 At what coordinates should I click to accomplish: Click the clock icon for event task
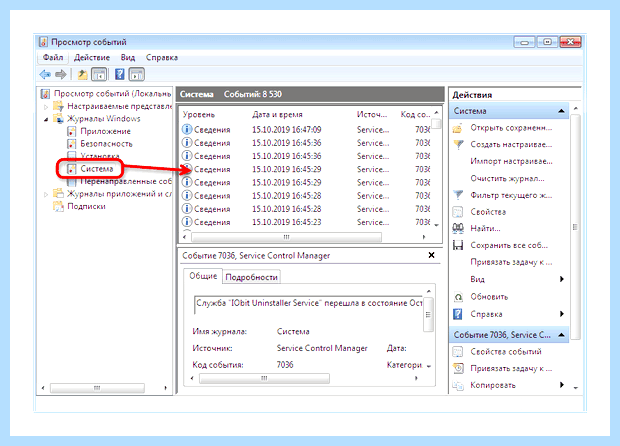coord(458,368)
